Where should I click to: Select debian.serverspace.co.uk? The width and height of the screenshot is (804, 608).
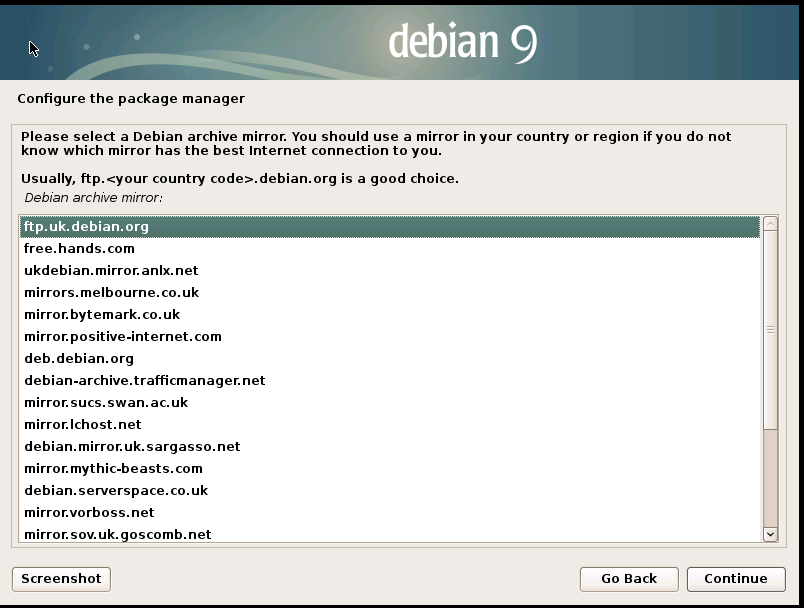tap(390, 491)
